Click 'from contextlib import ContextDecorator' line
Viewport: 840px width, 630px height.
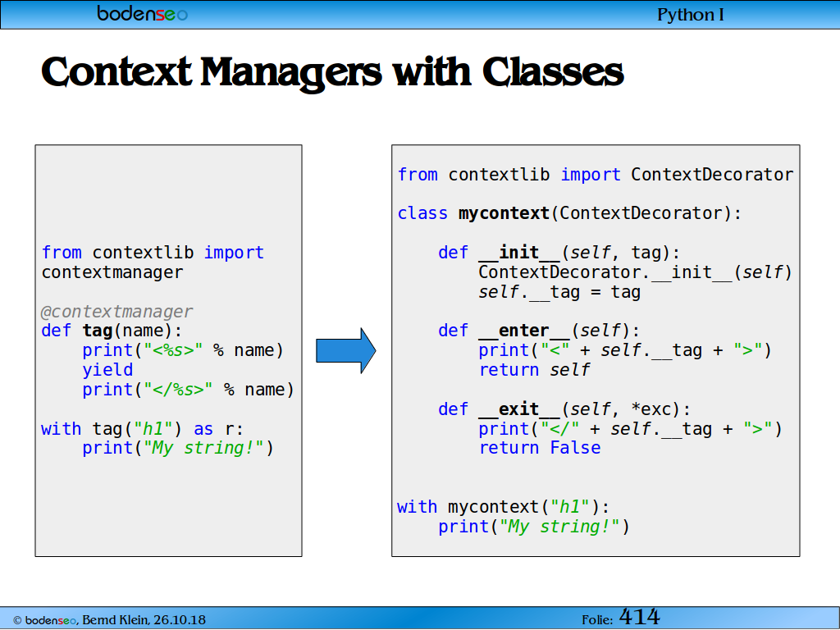596,175
